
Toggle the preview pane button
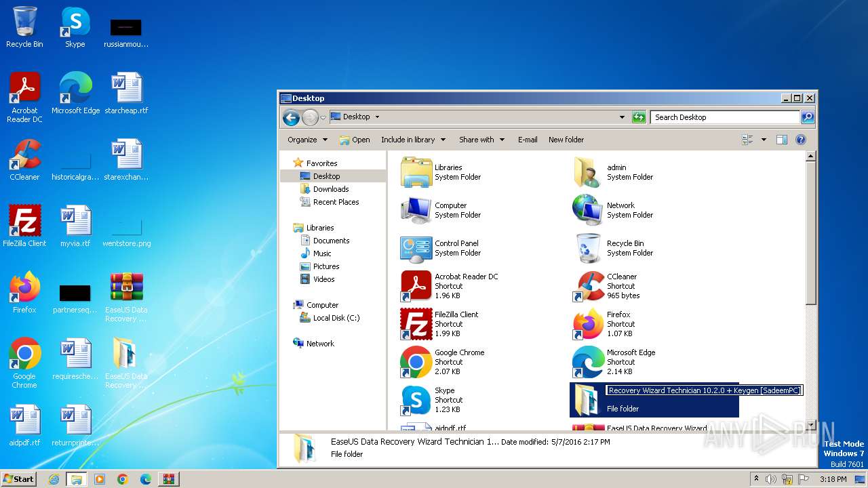click(781, 140)
